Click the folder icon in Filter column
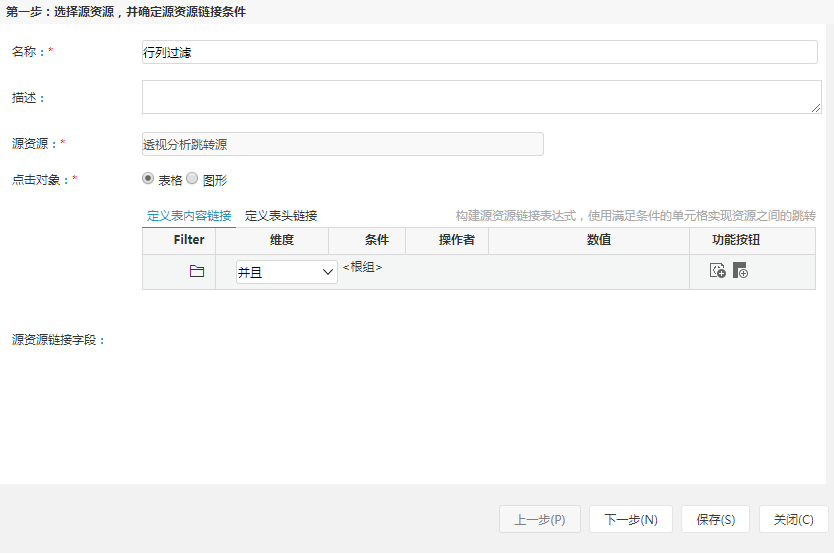 [197, 271]
